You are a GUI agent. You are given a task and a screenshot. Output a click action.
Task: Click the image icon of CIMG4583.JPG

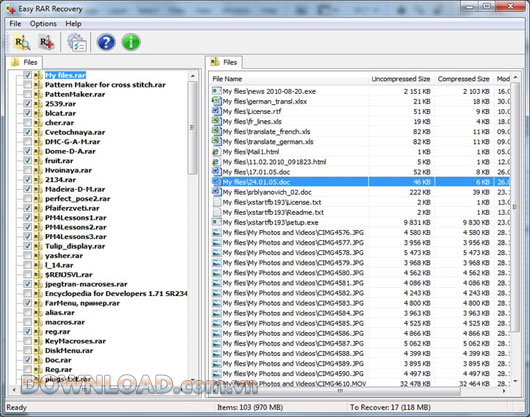tap(216, 303)
